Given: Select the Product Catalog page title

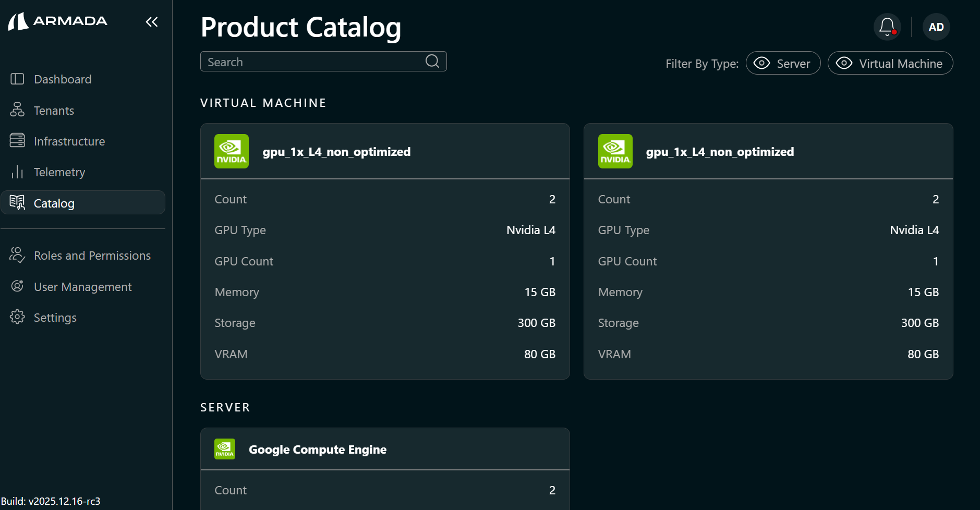Looking at the screenshot, I should click(x=300, y=27).
